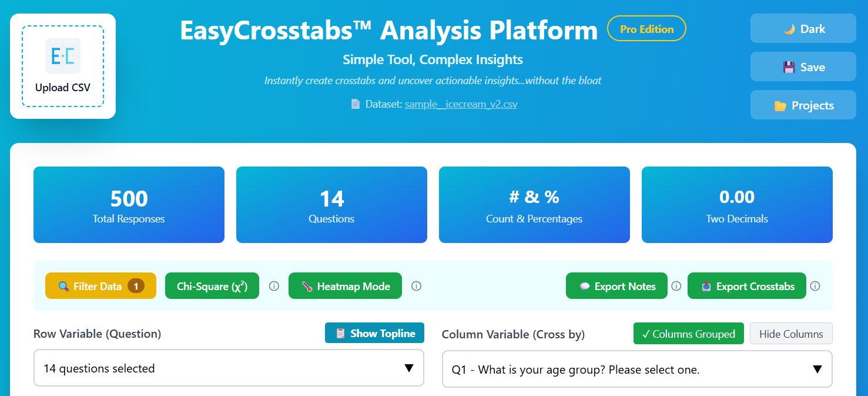Click the Pro Edition badge
868x396 pixels.
pyautogui.click(x=646, y=28)
